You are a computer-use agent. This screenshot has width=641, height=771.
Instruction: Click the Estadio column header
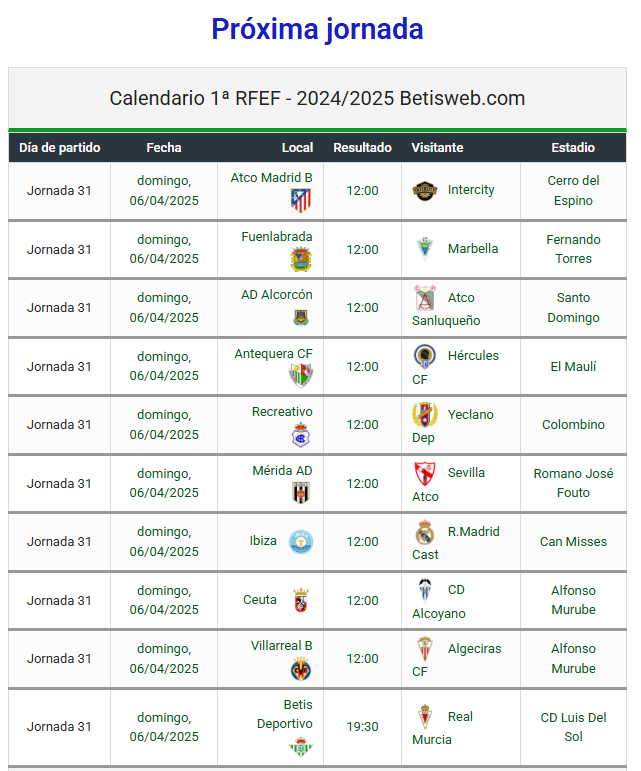573,148
